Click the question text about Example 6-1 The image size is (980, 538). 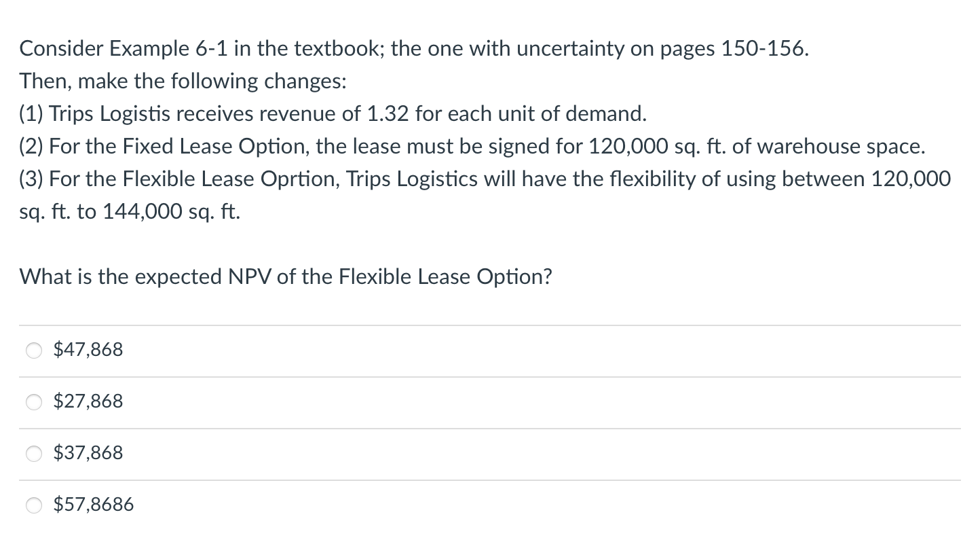point(413,48)
